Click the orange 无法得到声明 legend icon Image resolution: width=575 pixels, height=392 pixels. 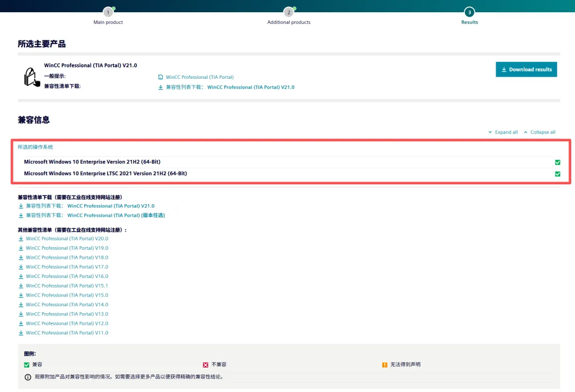pyautogui.click(x=384, y=365)
